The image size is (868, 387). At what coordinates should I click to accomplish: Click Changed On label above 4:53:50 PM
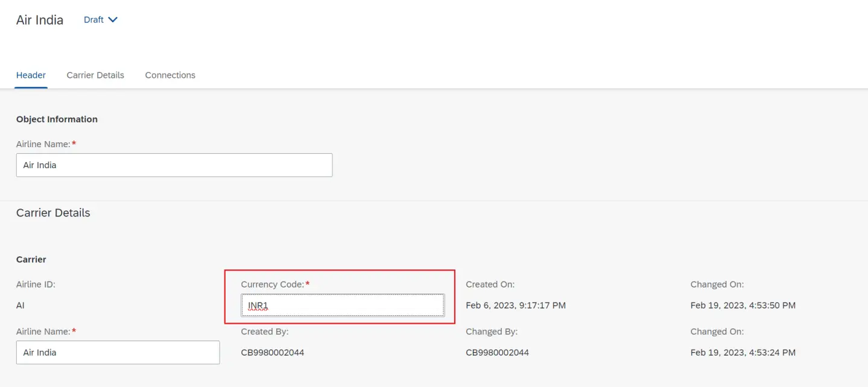coord(717,284)
